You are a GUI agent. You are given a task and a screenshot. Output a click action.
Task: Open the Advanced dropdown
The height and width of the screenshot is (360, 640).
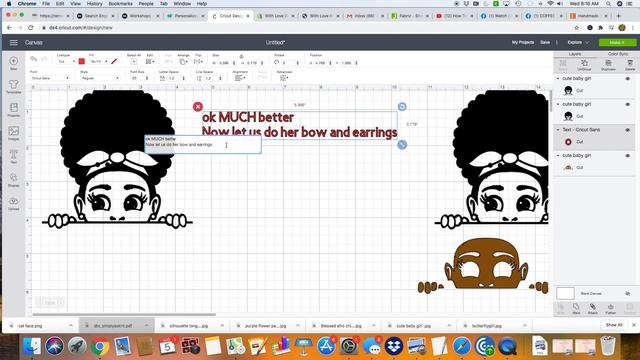[284, 78]
